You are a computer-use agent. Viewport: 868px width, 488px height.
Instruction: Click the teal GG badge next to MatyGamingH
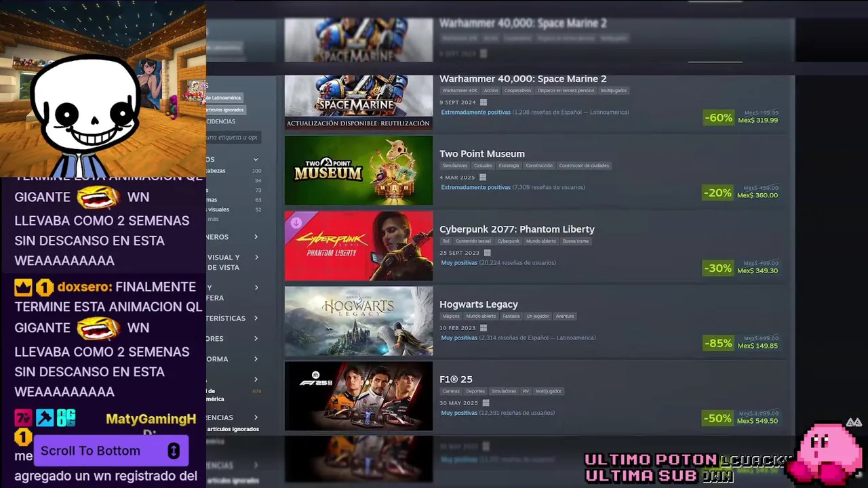click(66, 418)
